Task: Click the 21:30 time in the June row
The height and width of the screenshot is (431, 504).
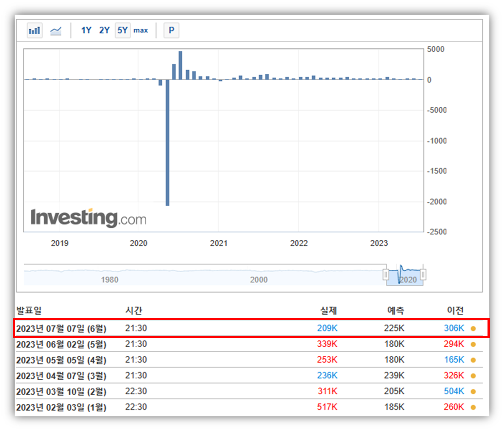Action: 136,344
